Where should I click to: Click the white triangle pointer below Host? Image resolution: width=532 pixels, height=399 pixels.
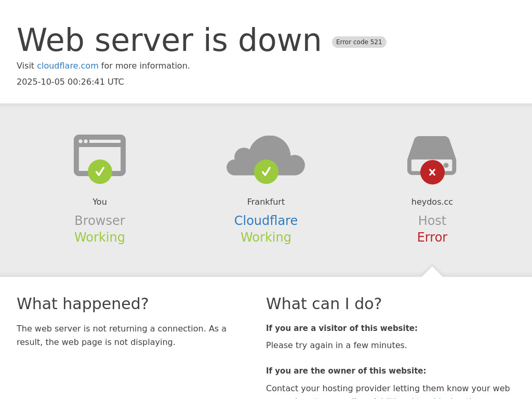coord(432,272)
